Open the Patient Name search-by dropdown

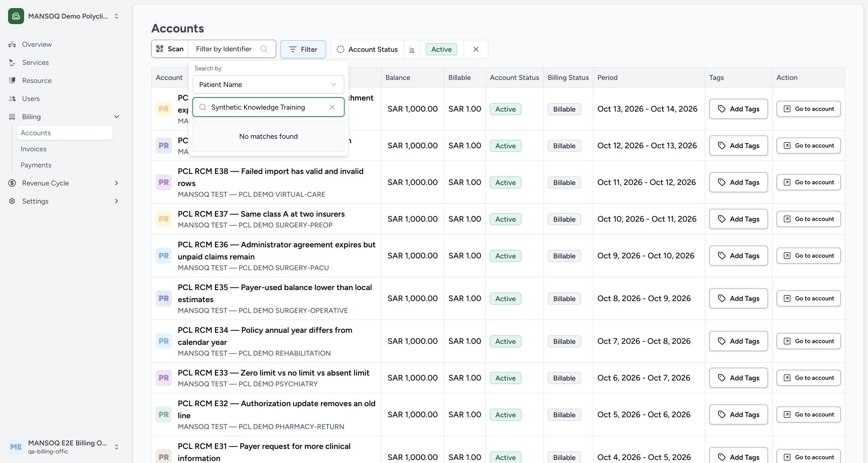[x=268, y=84]
